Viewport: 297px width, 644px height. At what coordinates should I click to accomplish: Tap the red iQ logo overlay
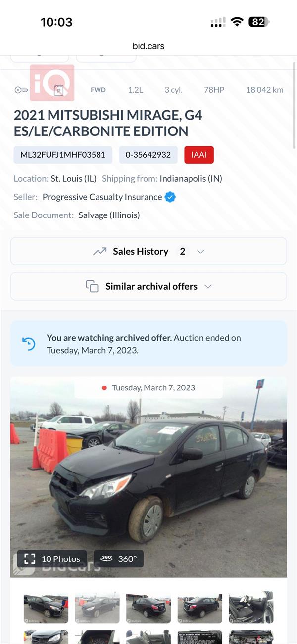click(x=52, y=83)
